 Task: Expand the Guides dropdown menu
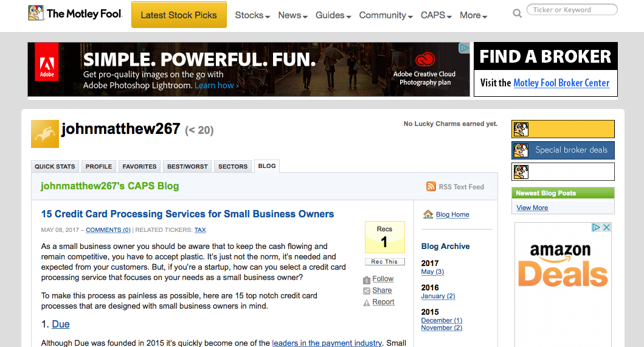(333, 15)
